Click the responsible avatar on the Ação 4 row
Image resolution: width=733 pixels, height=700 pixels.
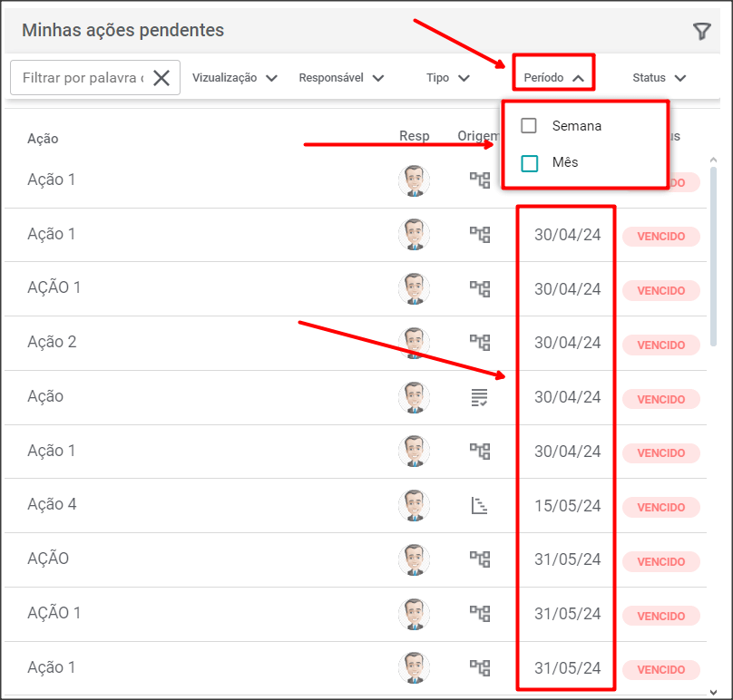tap(414, 506)
